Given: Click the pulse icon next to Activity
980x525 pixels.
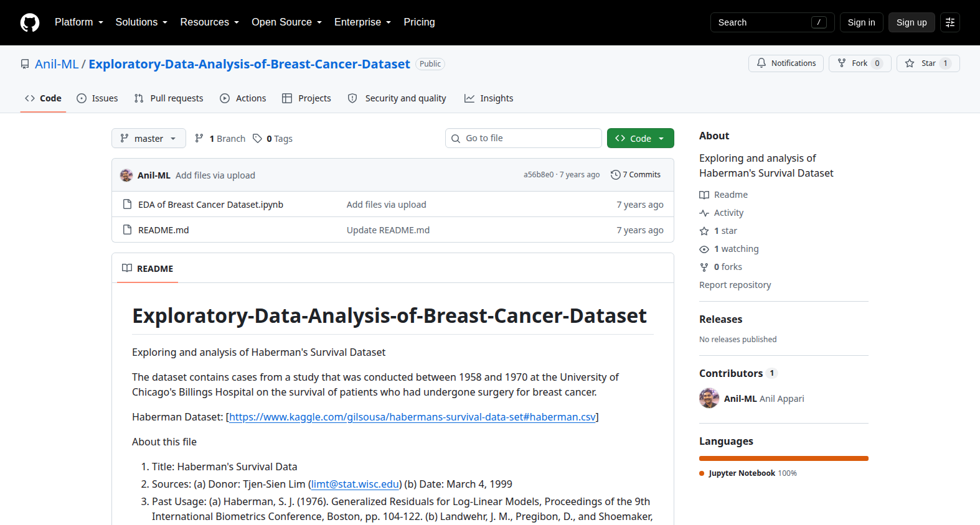Looking at the screenshot, I should [704, 213].
